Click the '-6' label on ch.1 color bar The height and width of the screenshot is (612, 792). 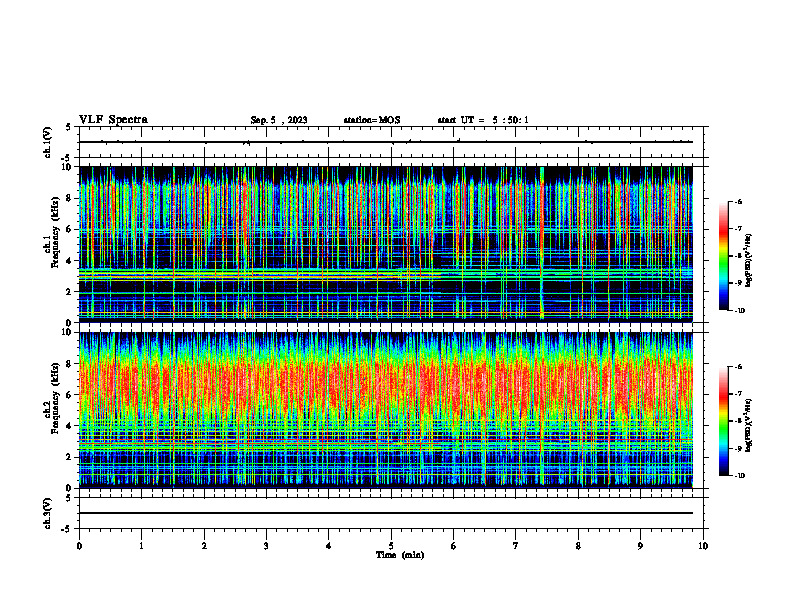pyautogui.click(x=738, y=201)
